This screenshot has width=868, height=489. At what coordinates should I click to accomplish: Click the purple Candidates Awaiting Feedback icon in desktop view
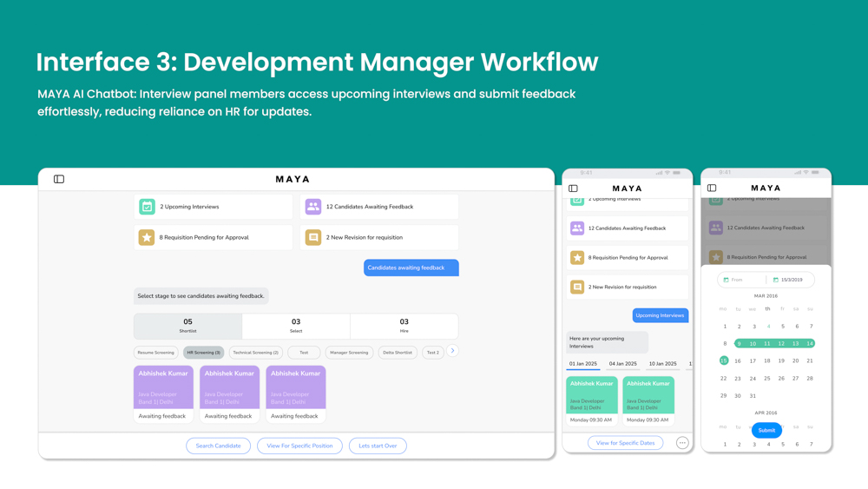[x=313, y=207]
